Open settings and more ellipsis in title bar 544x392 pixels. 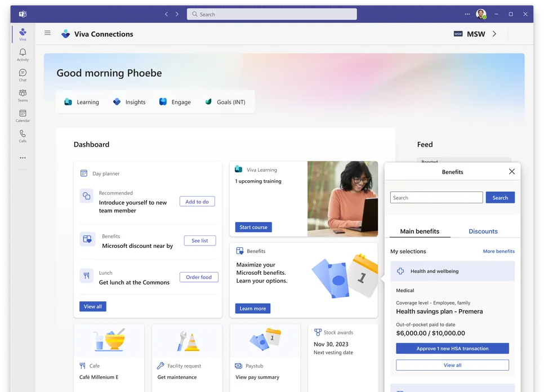(x=467, y=14)
